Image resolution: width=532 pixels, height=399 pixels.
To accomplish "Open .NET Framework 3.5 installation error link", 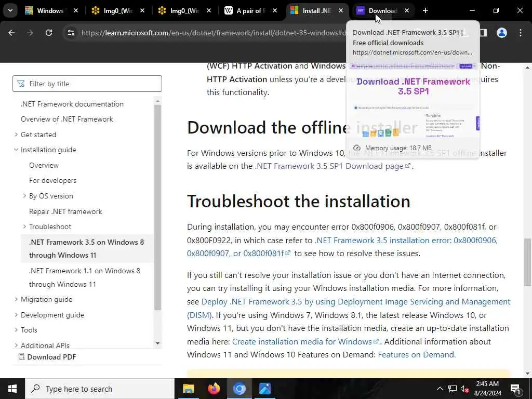I will coord(342,247).
